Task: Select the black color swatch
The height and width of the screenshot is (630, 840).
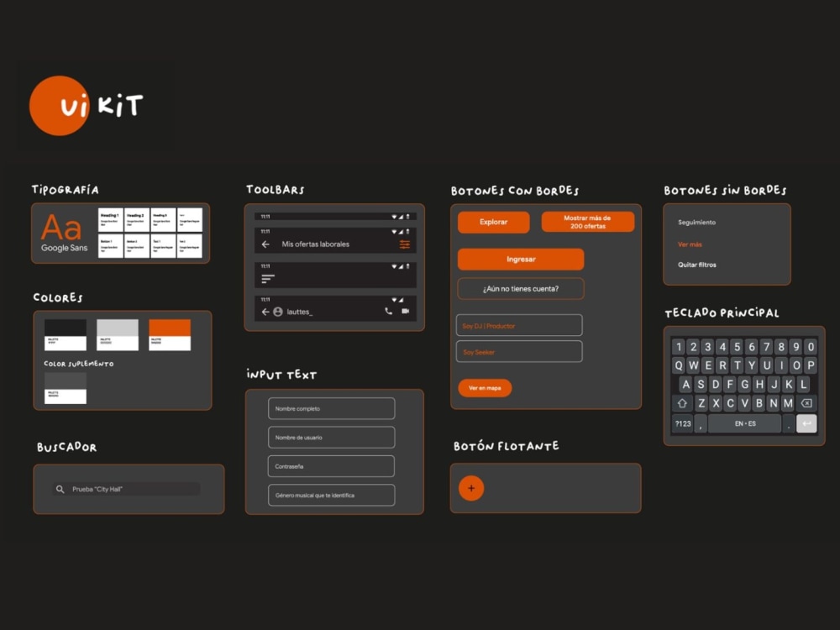Action: [66, 335]
